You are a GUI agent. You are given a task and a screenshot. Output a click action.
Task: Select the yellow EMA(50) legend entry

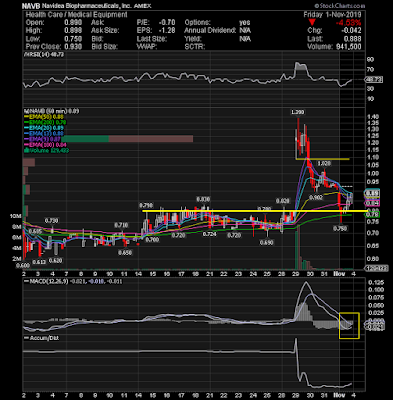pos(45,117)
